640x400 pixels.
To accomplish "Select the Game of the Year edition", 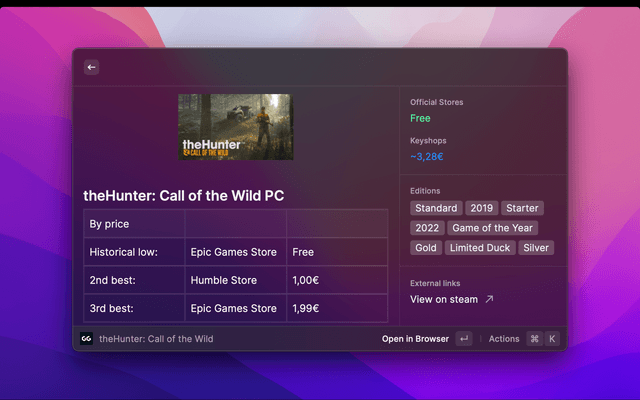I will [492, 228].
